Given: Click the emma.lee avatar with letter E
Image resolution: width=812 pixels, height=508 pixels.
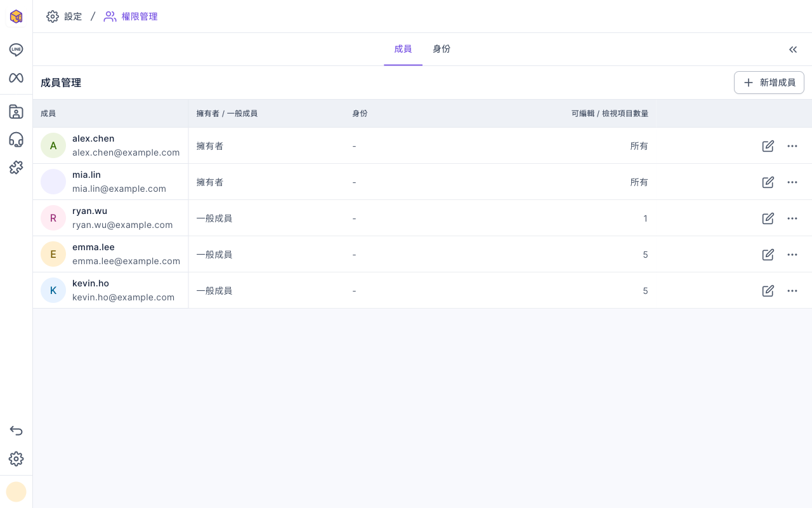Looking at the screenshot, I should click(53, 254).
